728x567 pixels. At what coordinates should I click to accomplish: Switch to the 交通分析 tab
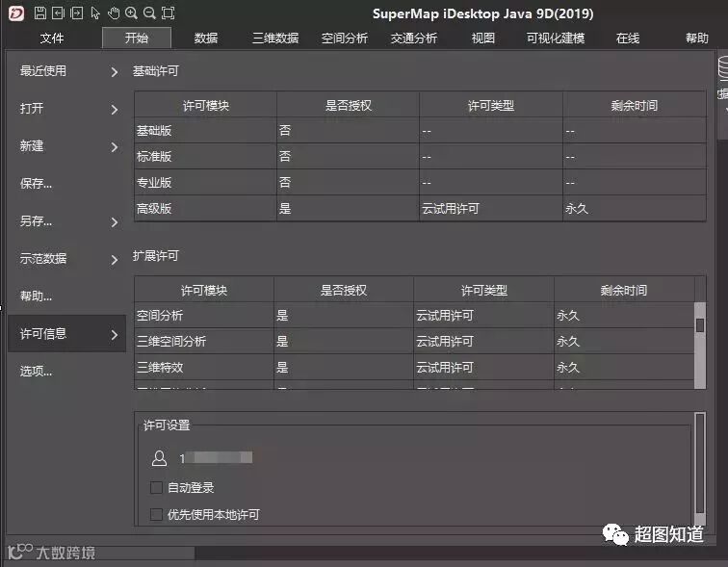(x=414, y=39)
